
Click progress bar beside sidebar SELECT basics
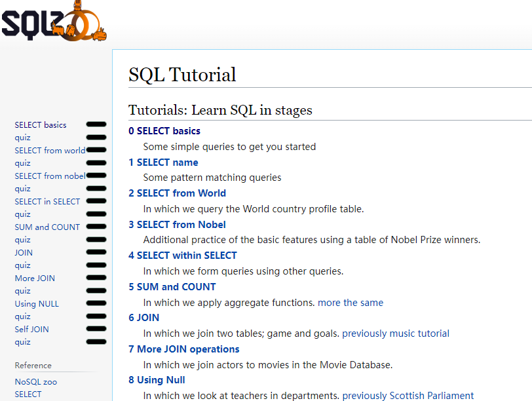click(96, 124)
